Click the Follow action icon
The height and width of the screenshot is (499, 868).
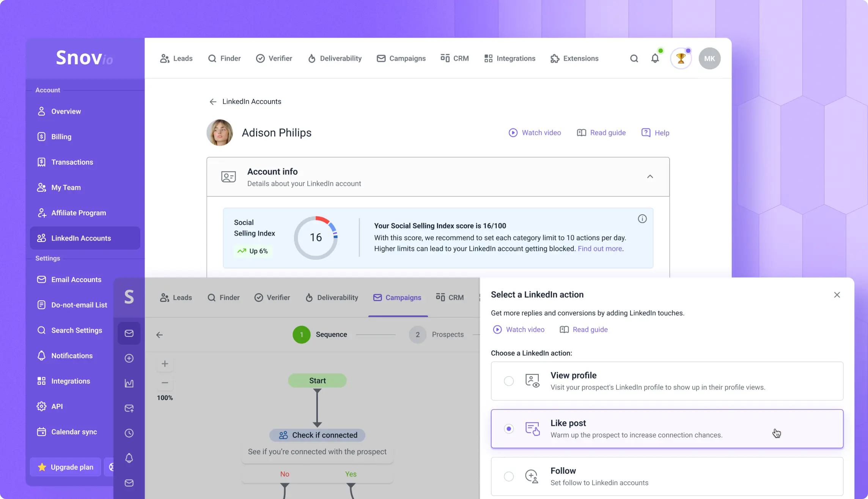pyautogui.click(x=531, y=476)
